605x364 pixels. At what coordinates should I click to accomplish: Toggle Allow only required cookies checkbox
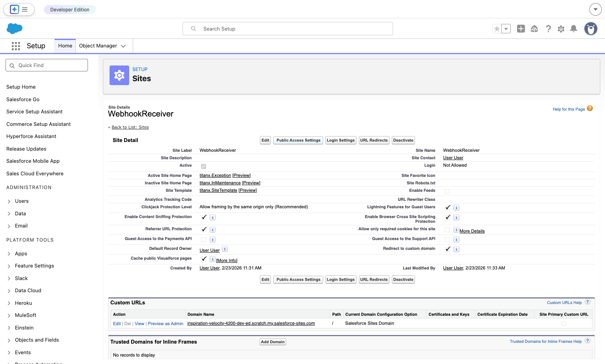coord(447,230)
